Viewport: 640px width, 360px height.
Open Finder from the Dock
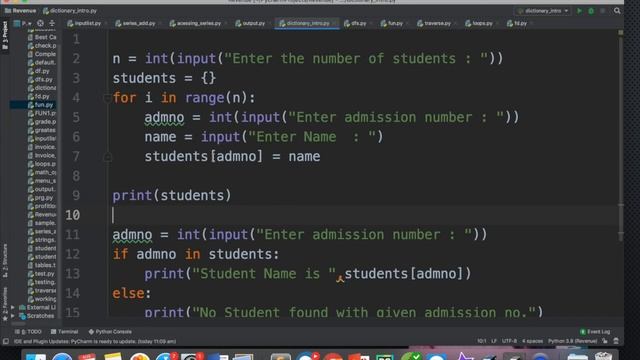click(x=36, y=358)
